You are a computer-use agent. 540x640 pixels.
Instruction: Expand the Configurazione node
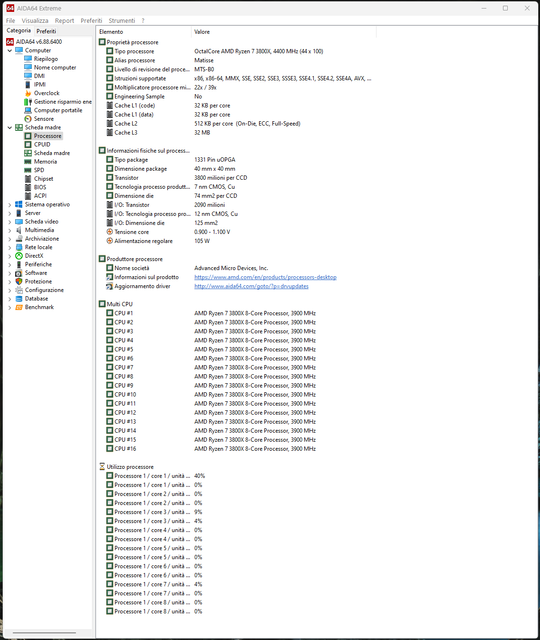coord(10,291)
